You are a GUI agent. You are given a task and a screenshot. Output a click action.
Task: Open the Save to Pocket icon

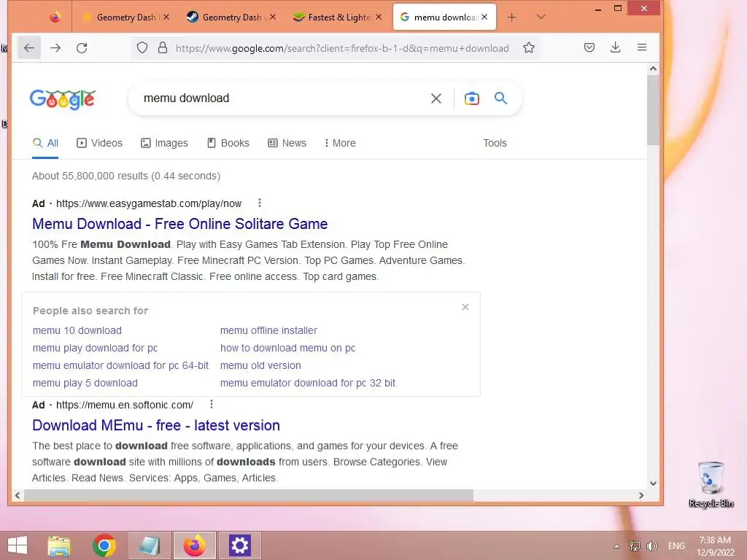(589, 47)
